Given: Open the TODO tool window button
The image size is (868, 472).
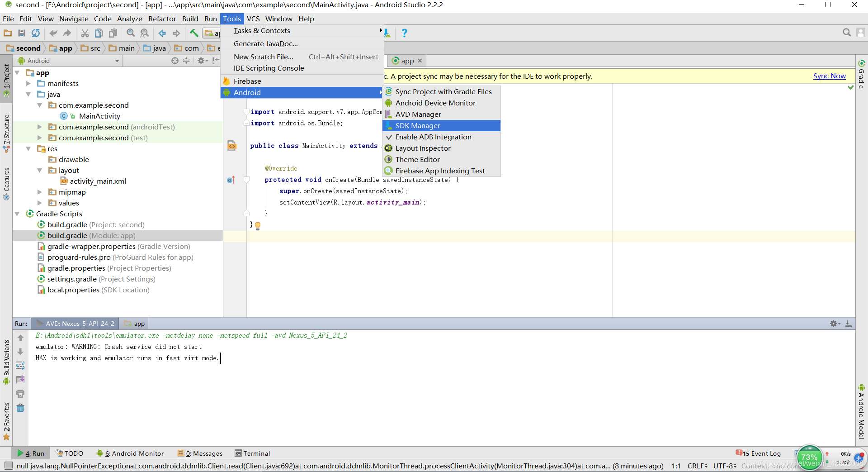Looking at the screenshot, I should 70,453.
